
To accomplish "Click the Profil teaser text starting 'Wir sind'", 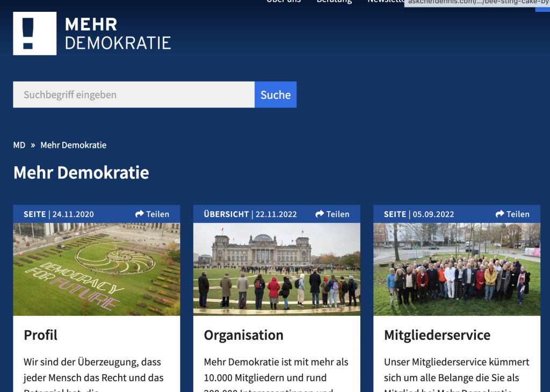I will click(92, 370).
